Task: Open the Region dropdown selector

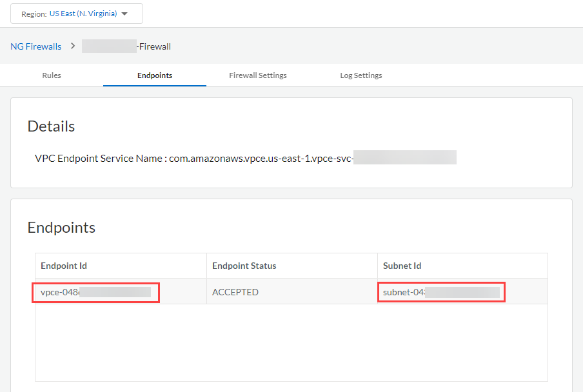Action: 76,14
